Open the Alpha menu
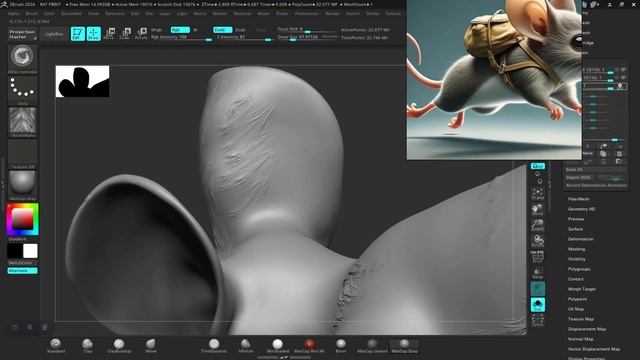The width and height of the screenshot is (640, 360). pyautogui.click(x=13, y=13)
